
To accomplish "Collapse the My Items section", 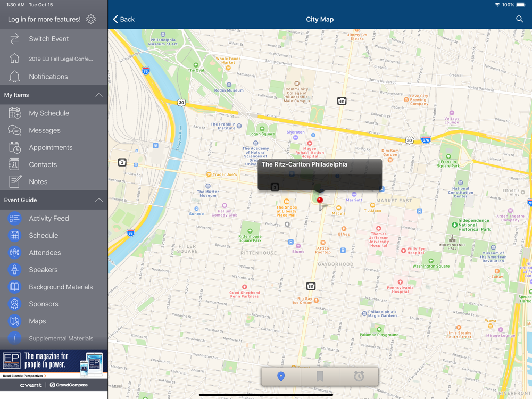I will (99, 95).
